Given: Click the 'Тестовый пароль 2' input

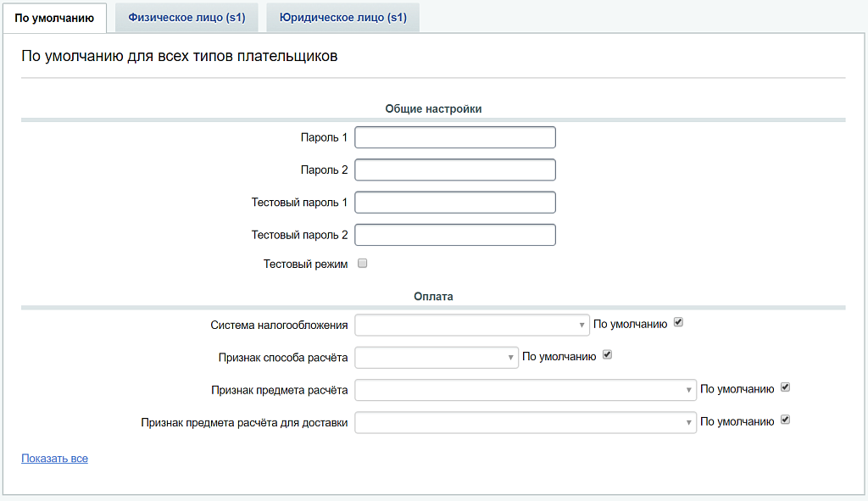Looking at the screenshot, I should [x=455, y=235].
